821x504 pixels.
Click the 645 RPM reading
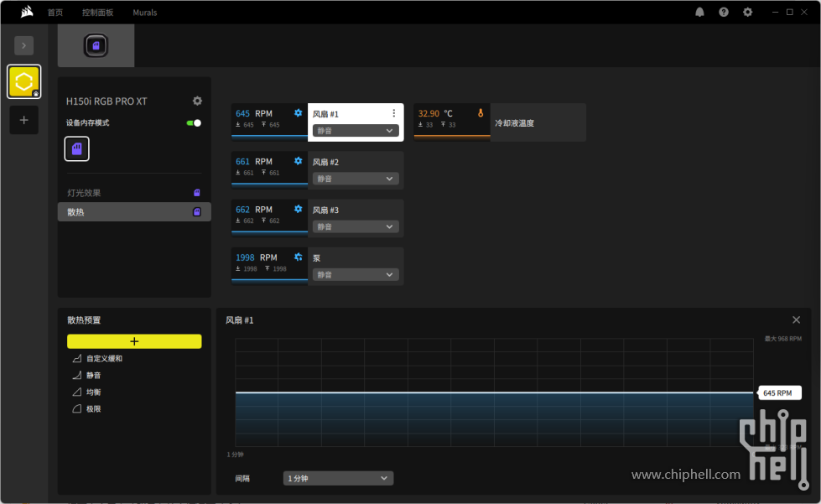click(254, 113)
